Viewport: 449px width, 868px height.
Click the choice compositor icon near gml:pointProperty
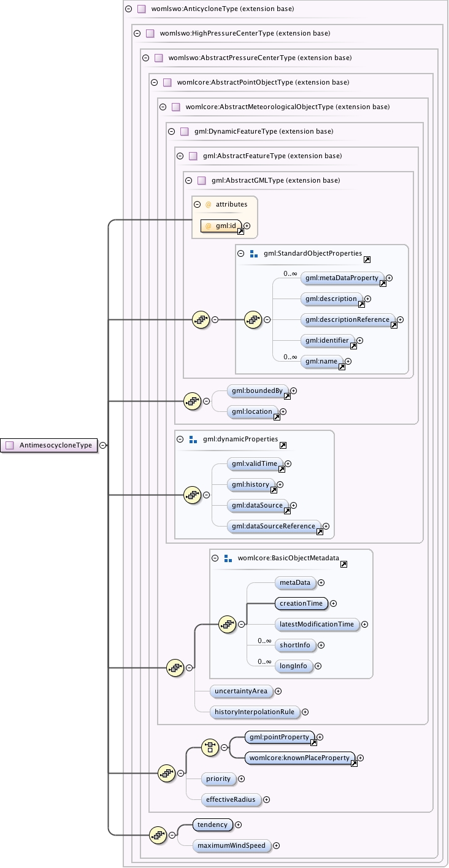click(211, 747)
